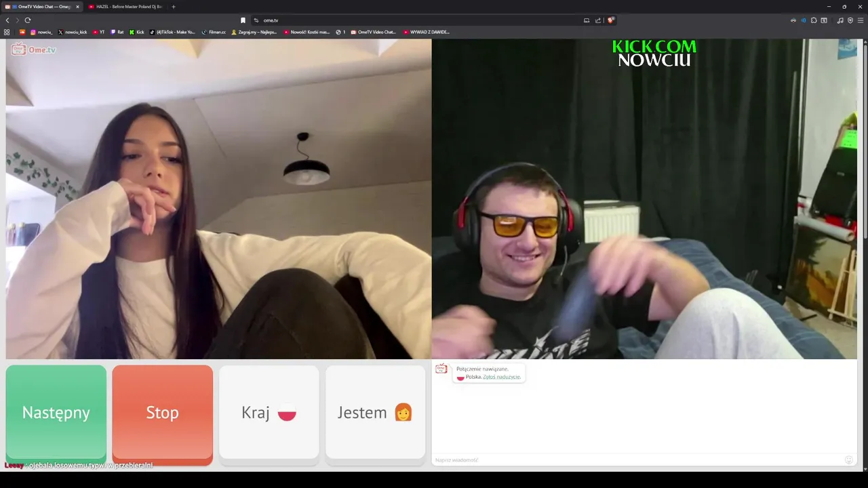Open the extensions puzzle icon
The height and width of the screenshot is (488, 868).
[814, 20]
